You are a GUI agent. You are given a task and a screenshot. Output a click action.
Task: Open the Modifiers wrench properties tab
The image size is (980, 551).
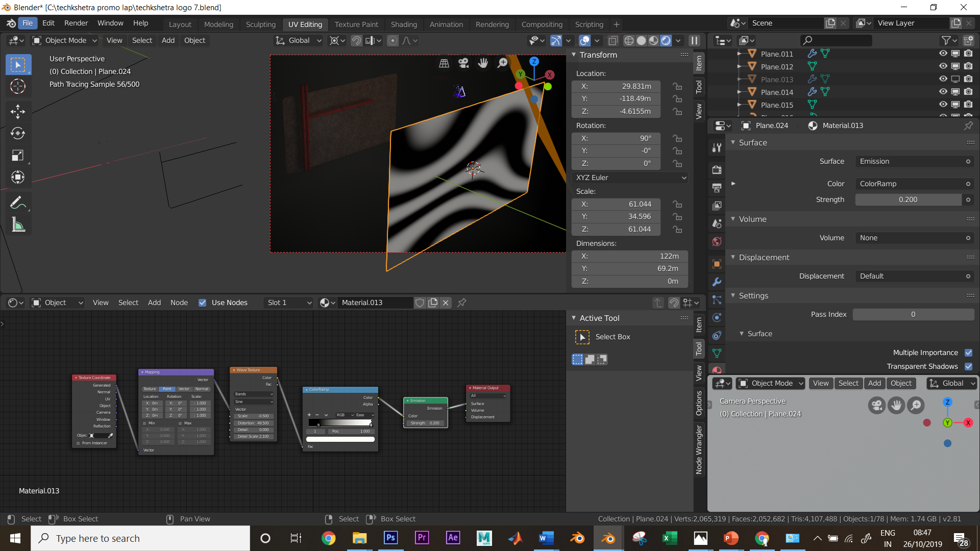pyautogui.click(x=717, y=282)
